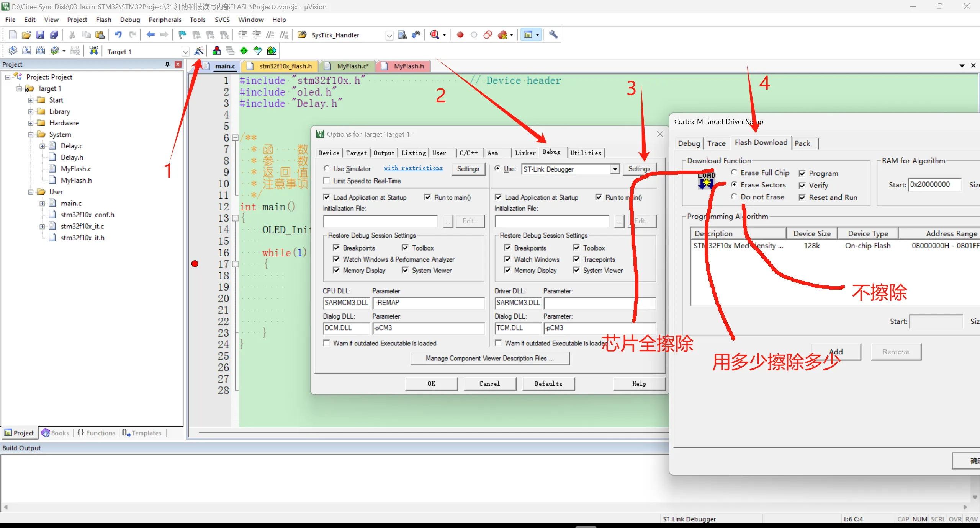
Task: Switch to the Functions tab at bottom
Action: (x=97, y=433)
